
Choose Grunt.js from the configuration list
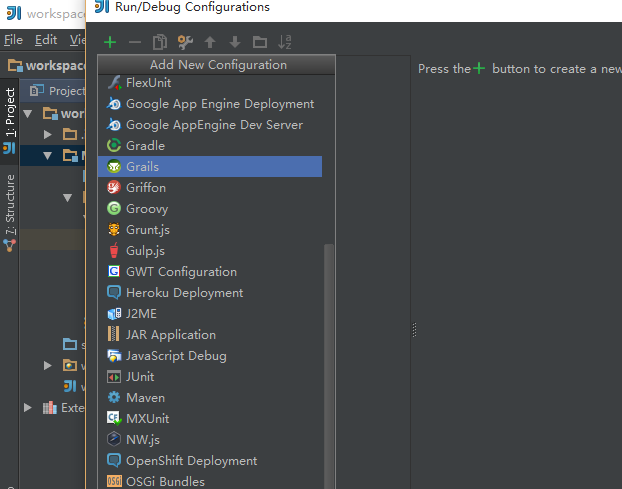pos(210,230)
